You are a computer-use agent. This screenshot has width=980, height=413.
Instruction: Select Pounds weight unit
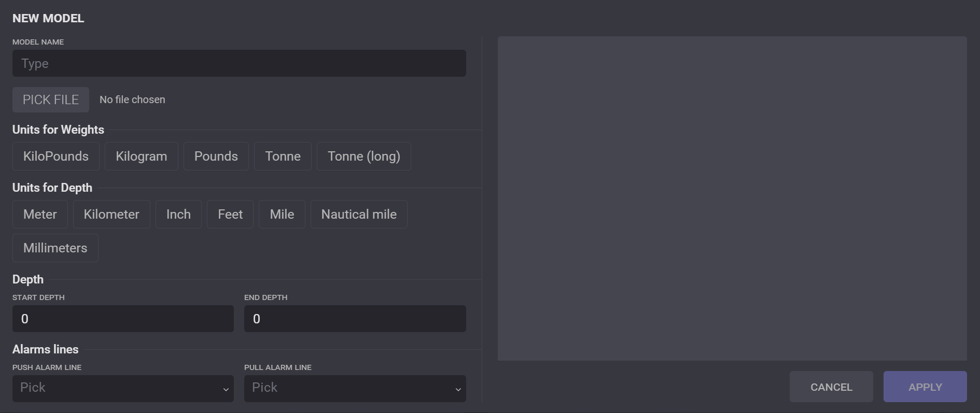pyautogui.click(x=216, y=156)
